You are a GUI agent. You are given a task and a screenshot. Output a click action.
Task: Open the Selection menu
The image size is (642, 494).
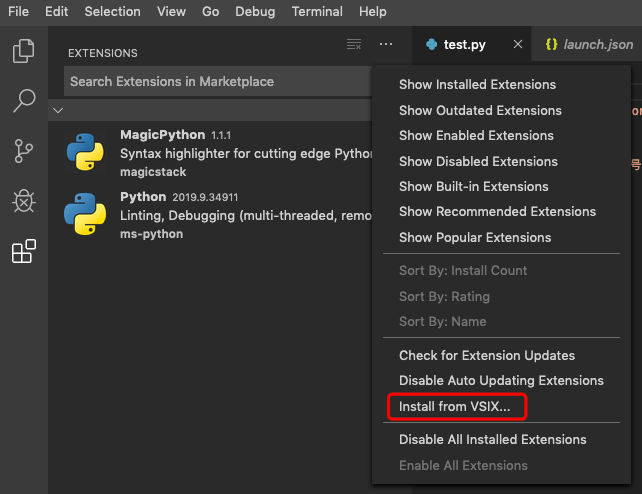pyautogui.click(x=112, y=11)
